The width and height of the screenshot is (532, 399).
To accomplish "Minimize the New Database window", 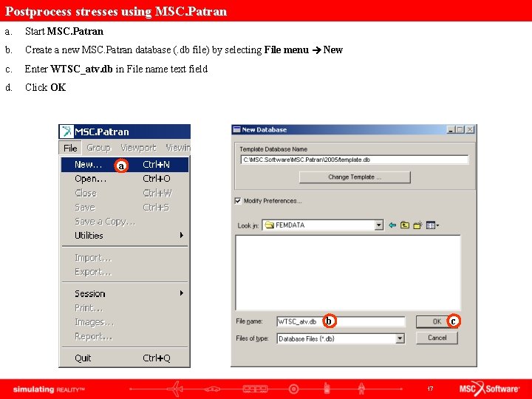I will (451, 129).
